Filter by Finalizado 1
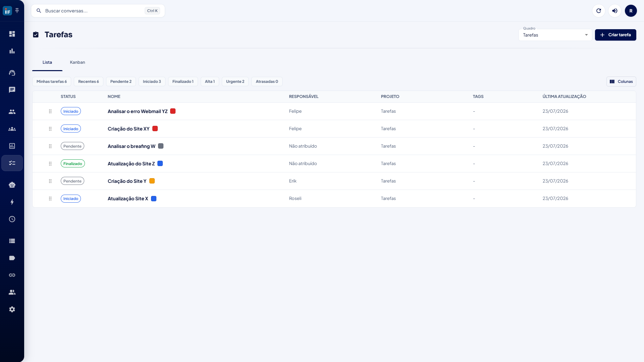This screenshot has width=644, height=362. [x=183, y=82]
